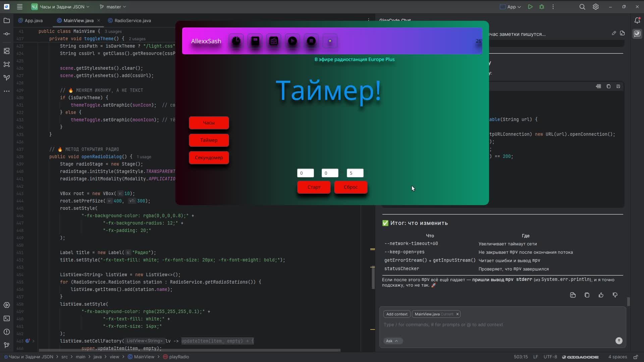Select the Таймер button in the timer app
Viewport: 644px width, 362px height.
[209, 140]
